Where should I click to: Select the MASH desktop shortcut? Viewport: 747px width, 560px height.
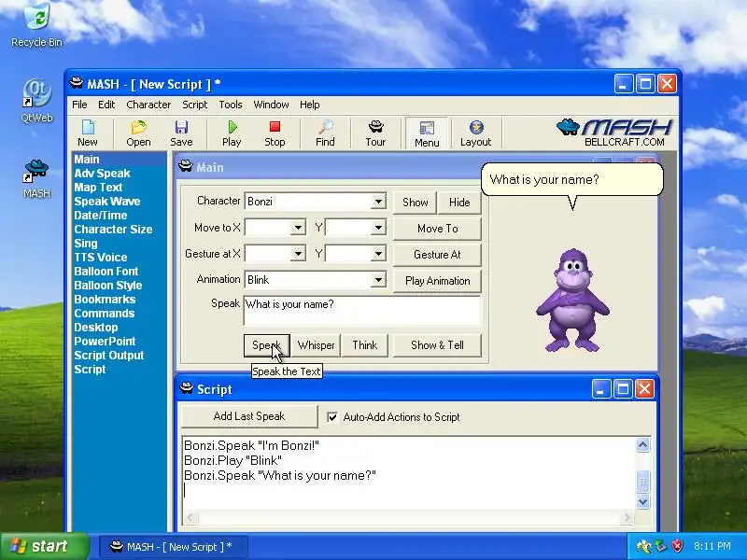click(x=36, y=179)
